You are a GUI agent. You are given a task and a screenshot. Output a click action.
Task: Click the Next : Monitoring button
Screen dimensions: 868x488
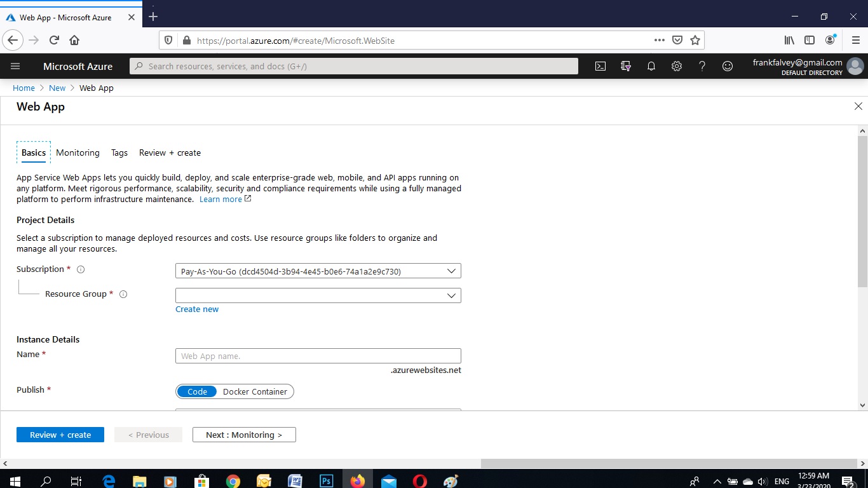pos(244,435)
